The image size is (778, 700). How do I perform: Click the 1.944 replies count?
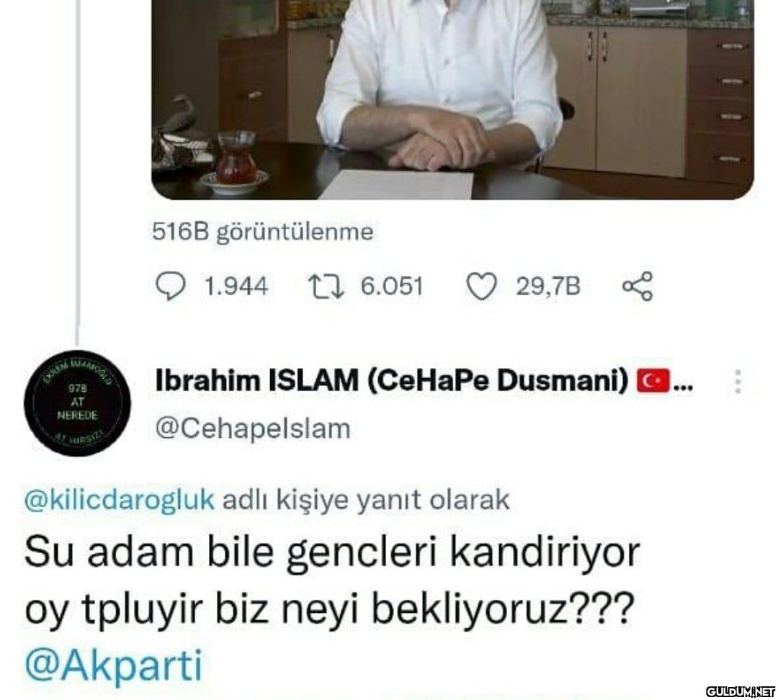tap(236, 287)
